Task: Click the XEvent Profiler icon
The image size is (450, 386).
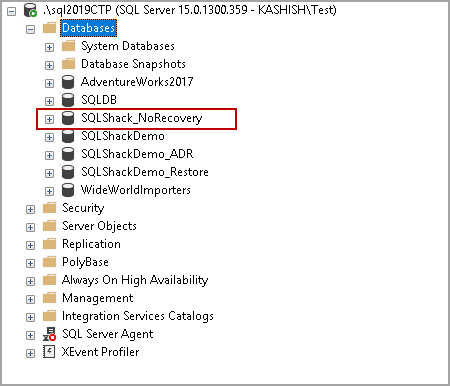Action: click(x=49, y=352)
